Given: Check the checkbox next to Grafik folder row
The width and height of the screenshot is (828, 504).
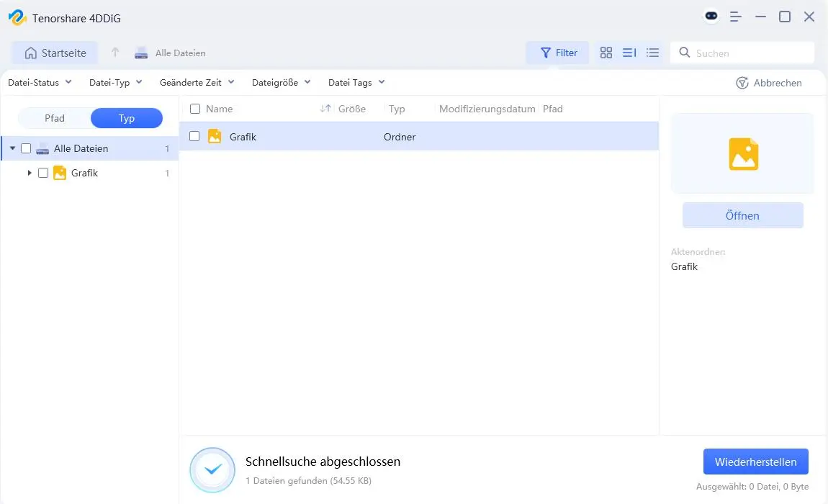Looking at the screenshot, I should point(194,136).
